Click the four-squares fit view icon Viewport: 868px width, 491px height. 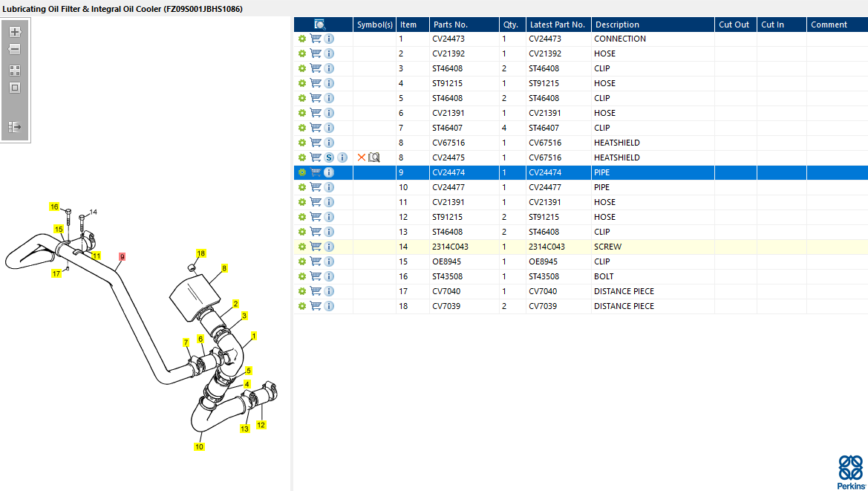pyautogui.click(x=15, y=71)
